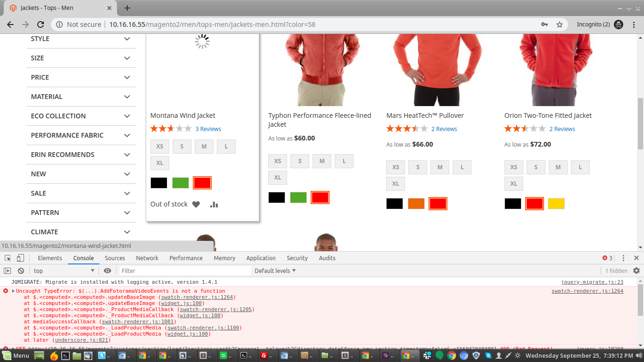Screen dimensions: 644x362
Task: Open the swatch-renderer.js:1264 source link on the right
Action: 587,291
